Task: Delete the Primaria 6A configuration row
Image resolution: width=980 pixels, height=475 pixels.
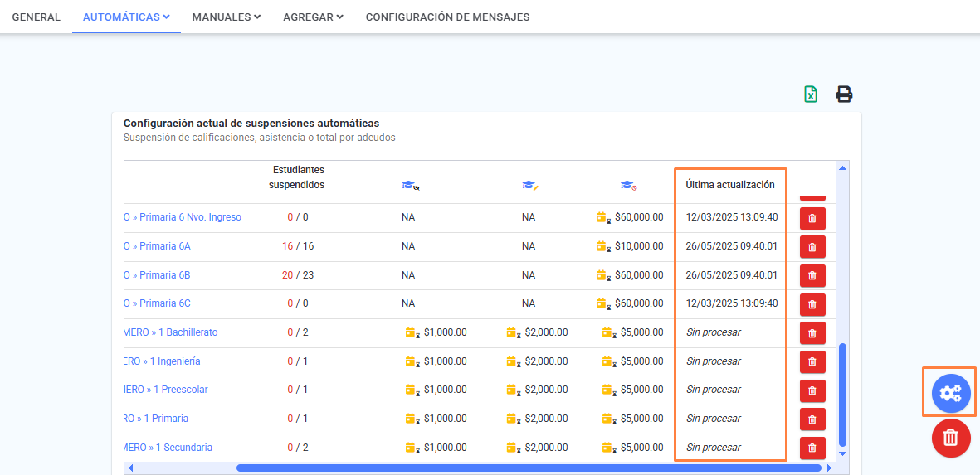Action: click(x=812, y=246)
